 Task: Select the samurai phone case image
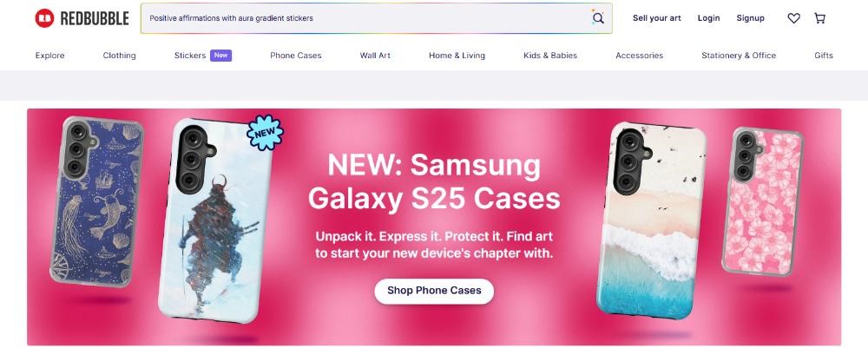215,220
